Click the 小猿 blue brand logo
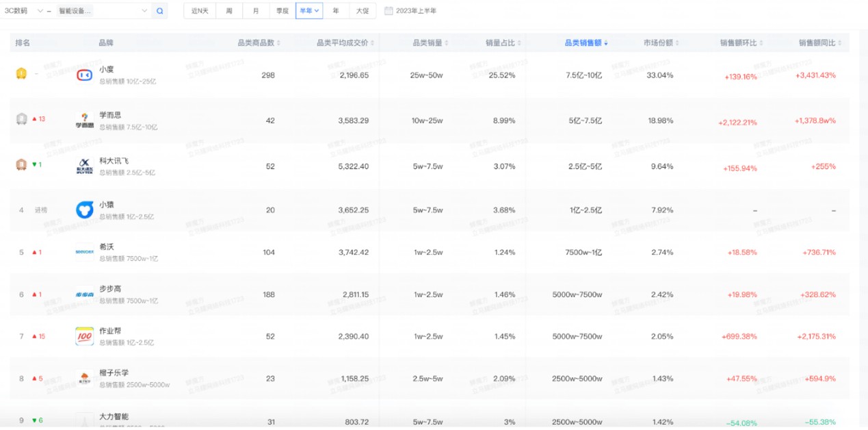868x430 pixels. (x=84, y=210)
